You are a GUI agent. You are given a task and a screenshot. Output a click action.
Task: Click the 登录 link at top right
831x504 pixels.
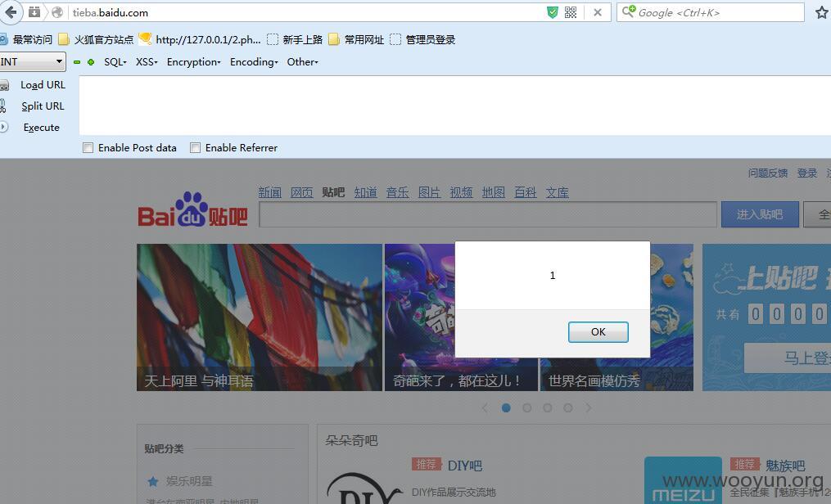[x=807, y=173]
